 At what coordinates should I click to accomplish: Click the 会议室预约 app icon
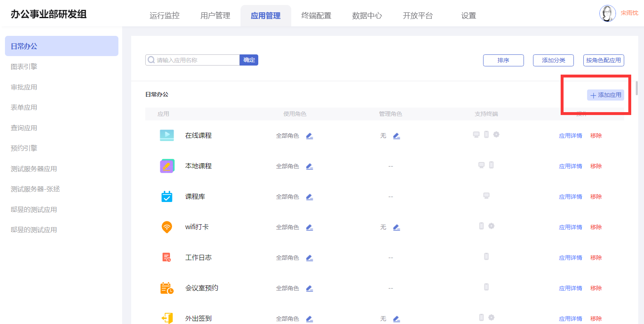click(x=167, y=288)
